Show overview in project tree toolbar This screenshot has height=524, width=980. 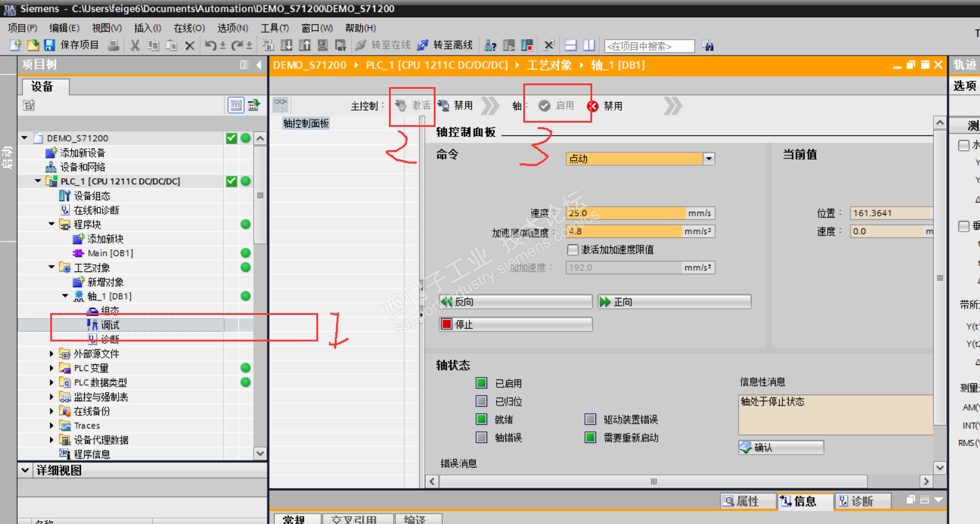coord(236,105)
